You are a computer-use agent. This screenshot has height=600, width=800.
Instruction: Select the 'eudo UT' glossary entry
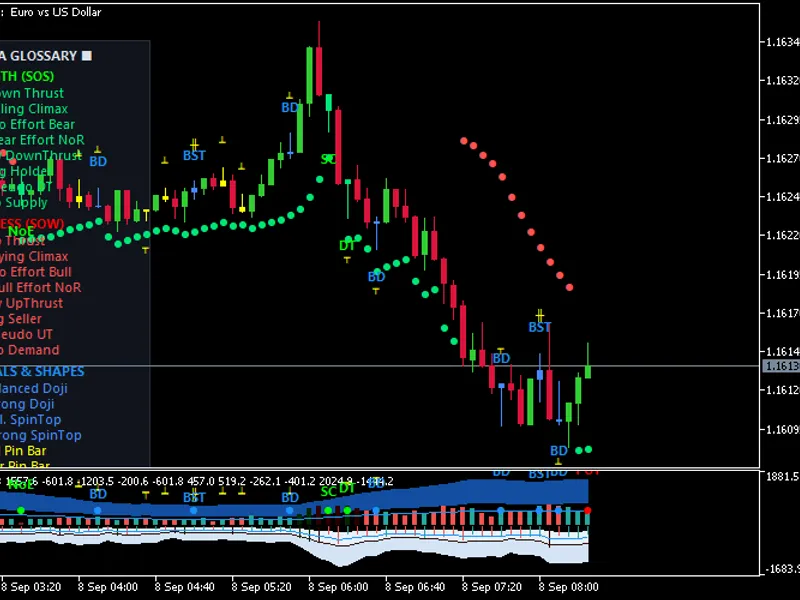27,334
